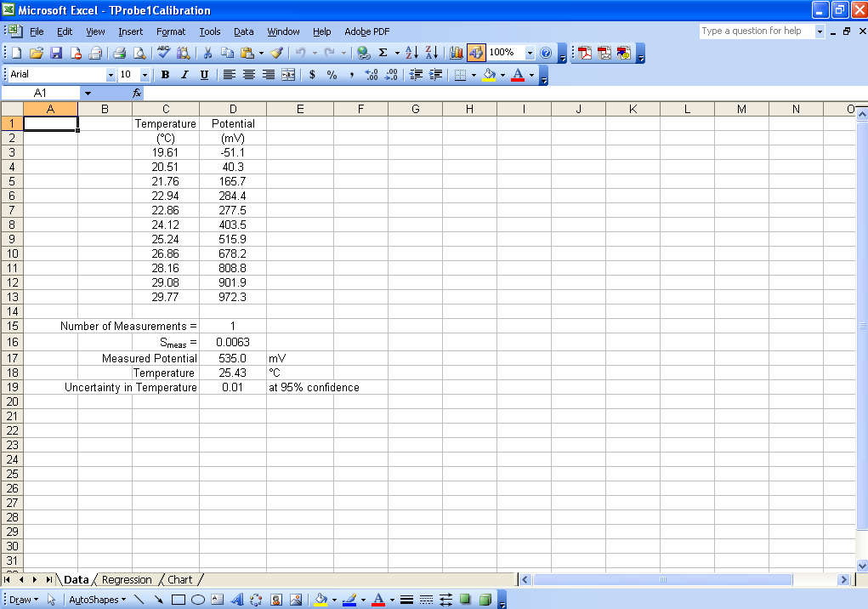
Task: Apply Percent style icon
Action: (x=332, y=75)
